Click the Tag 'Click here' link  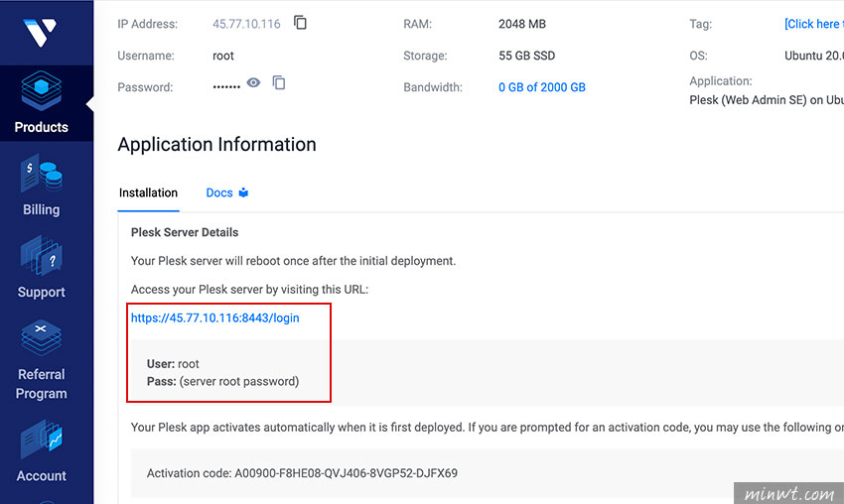pyautogui.click(x=813, y=24)
